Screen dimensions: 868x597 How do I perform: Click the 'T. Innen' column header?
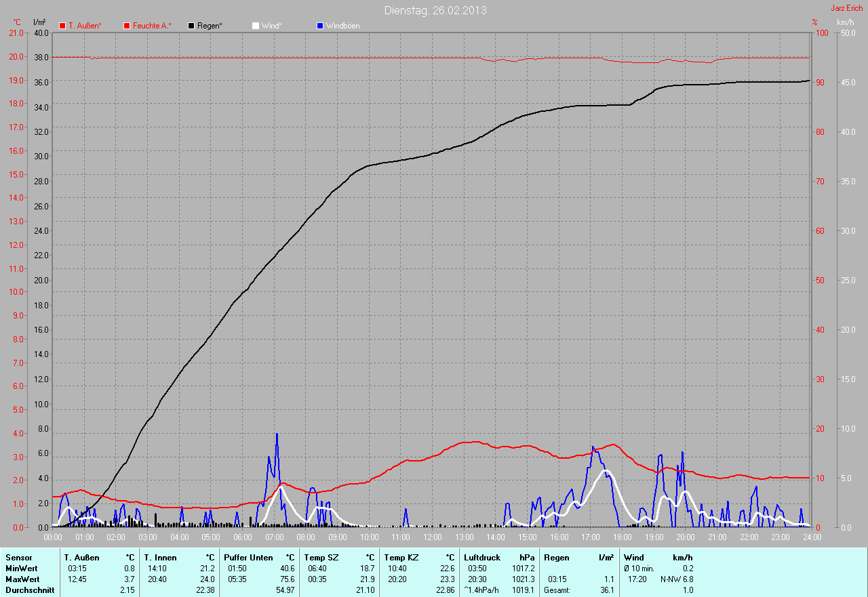(x=160, y=558)
